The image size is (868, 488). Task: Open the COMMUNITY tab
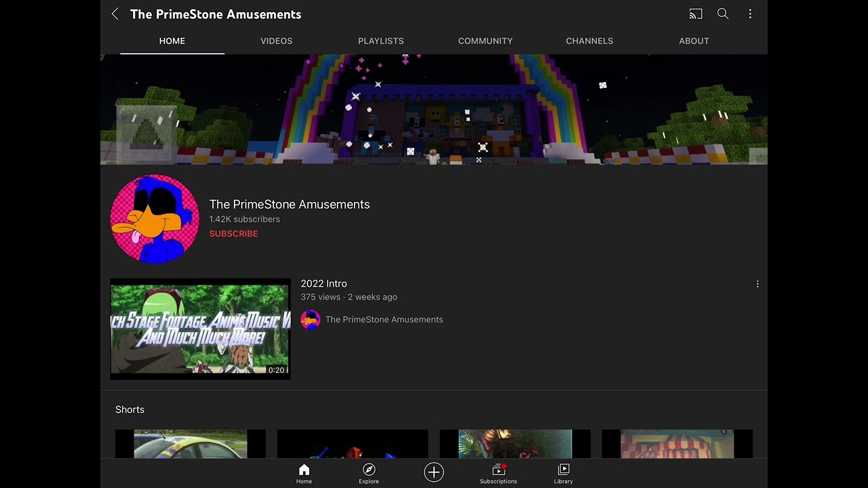click(x=486, y=41)
